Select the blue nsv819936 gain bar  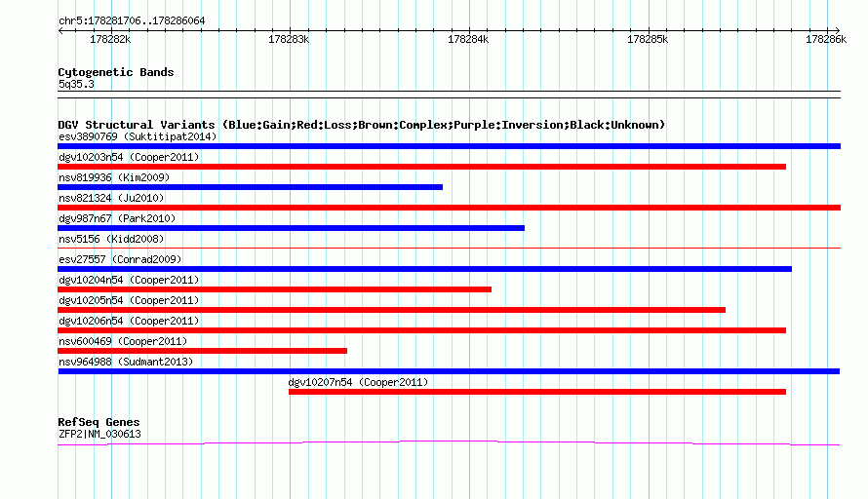click(251, 187)
